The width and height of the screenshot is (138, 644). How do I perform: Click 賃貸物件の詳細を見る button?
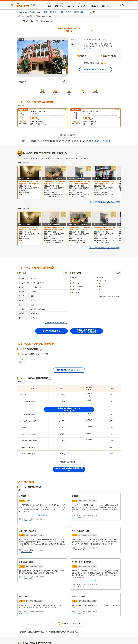(x=51, y=331)
